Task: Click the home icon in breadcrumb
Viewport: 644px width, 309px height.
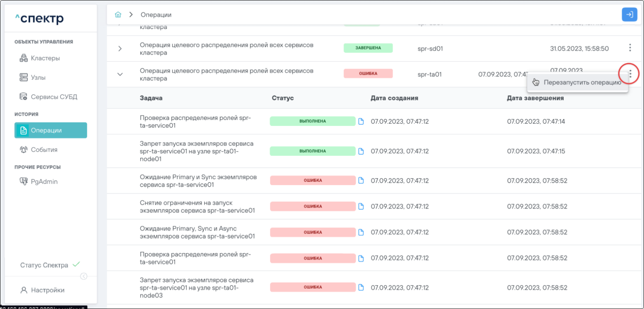Action: (118, 15)
